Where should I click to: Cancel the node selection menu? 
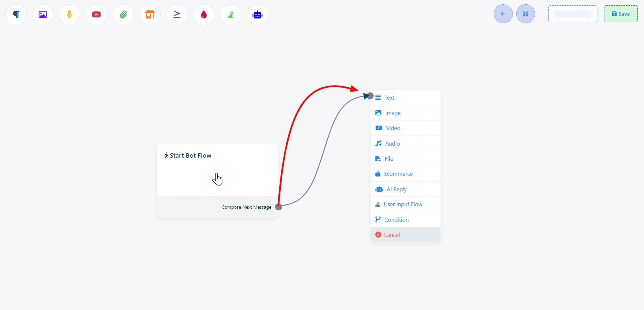click(x=391, y=235)
